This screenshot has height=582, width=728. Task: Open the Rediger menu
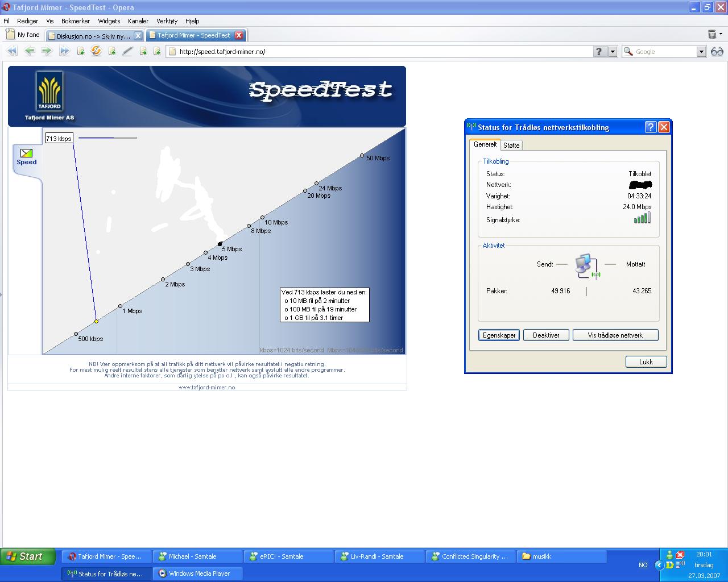(27, 21)
